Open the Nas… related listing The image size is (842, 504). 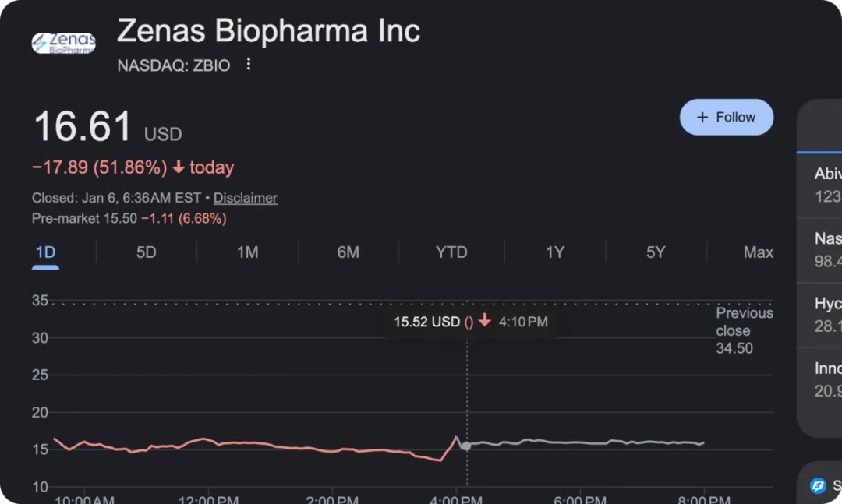tap(827, 249)
